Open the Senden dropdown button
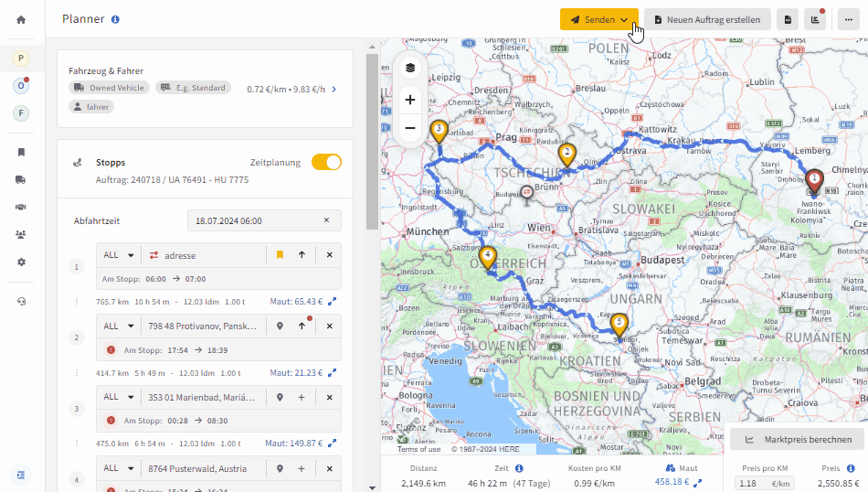 coord(599,20)
